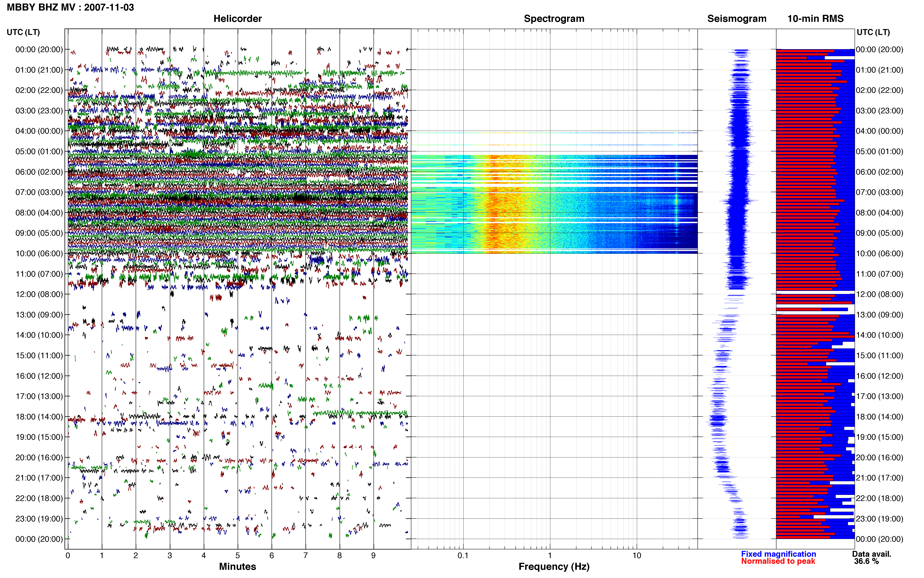924x578 pixels.
Task: Click left time label '10:00 (06:00)'
Action: (39, 253)
